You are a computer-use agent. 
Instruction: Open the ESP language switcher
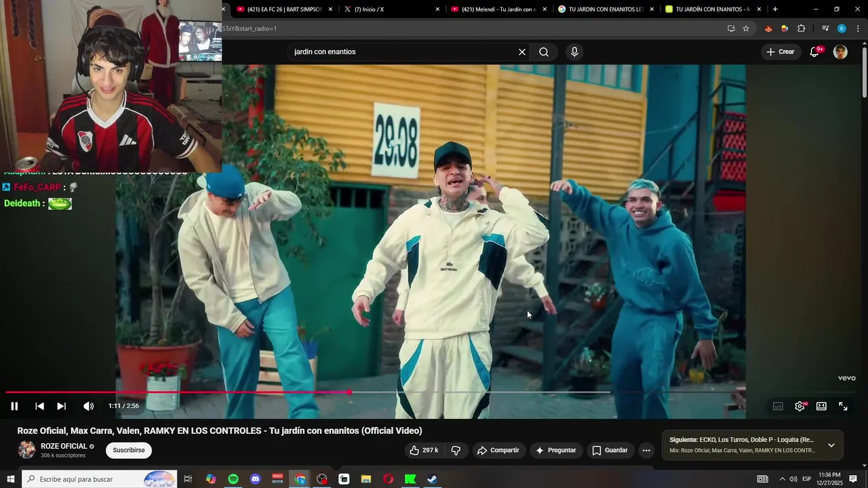click(x=807, y=479)
